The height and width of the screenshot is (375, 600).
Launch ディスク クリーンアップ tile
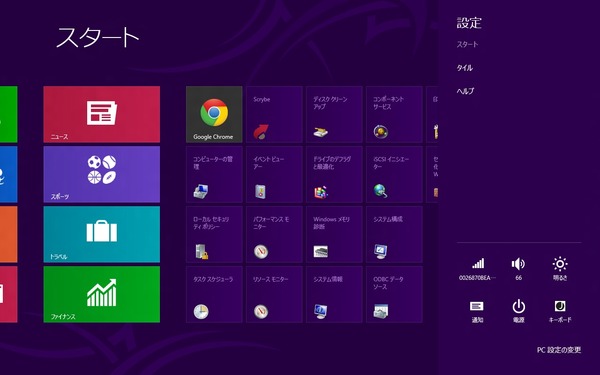pyautogui.click(x=334, y=114)
